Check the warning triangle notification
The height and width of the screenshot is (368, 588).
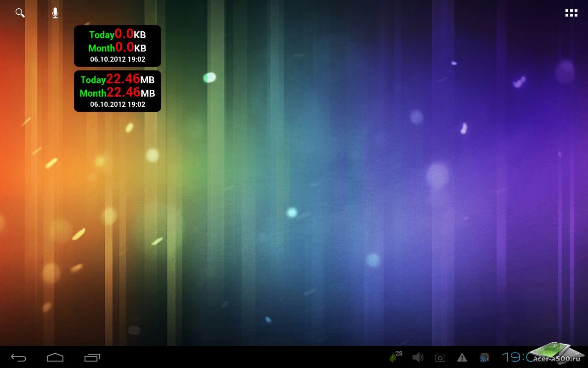pyautogui.click(x=462, y=357)
